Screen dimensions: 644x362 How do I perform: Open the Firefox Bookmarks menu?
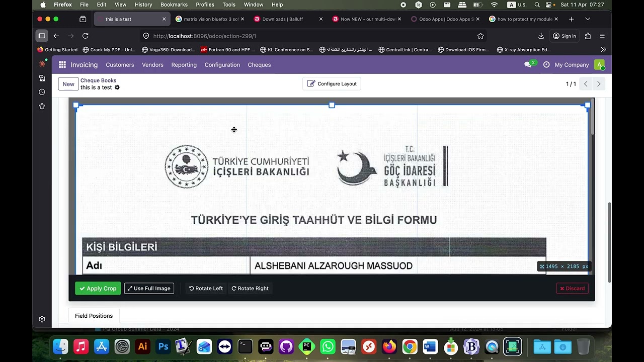(174, 5)
